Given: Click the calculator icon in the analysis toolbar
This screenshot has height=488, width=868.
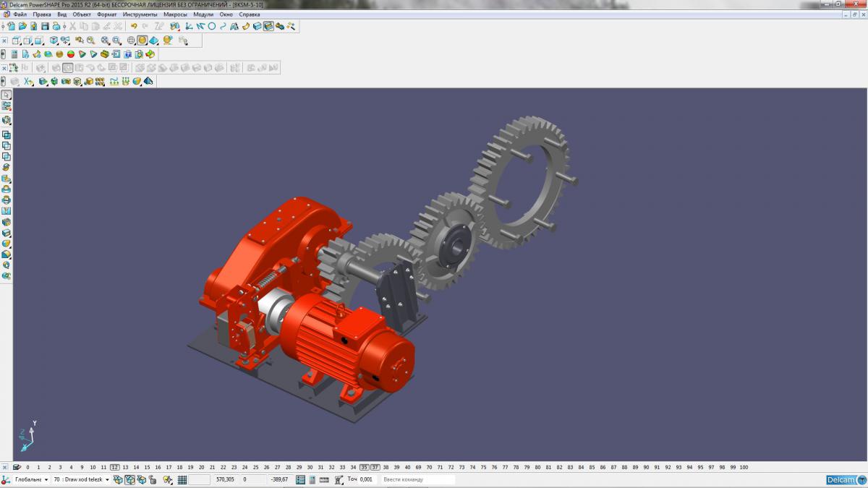Looking at the screenshot, I should pyautogui.click(x=14, y=54).
